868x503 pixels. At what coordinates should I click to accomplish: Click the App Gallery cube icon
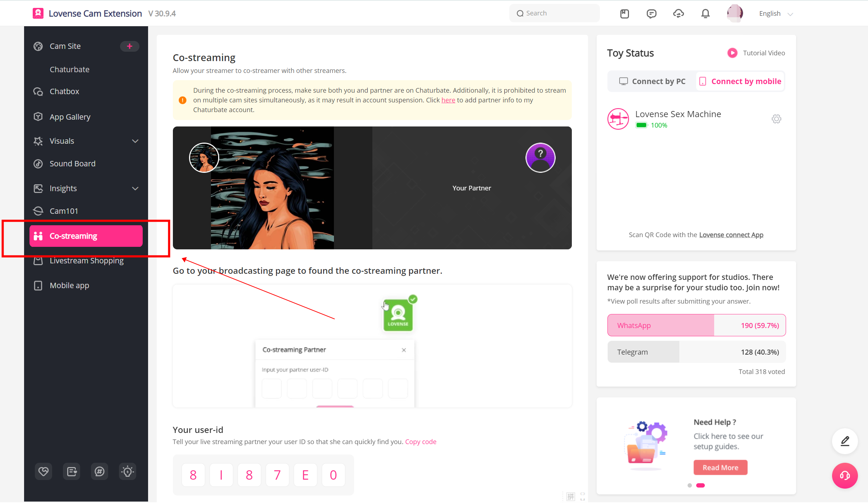[38, 117]
